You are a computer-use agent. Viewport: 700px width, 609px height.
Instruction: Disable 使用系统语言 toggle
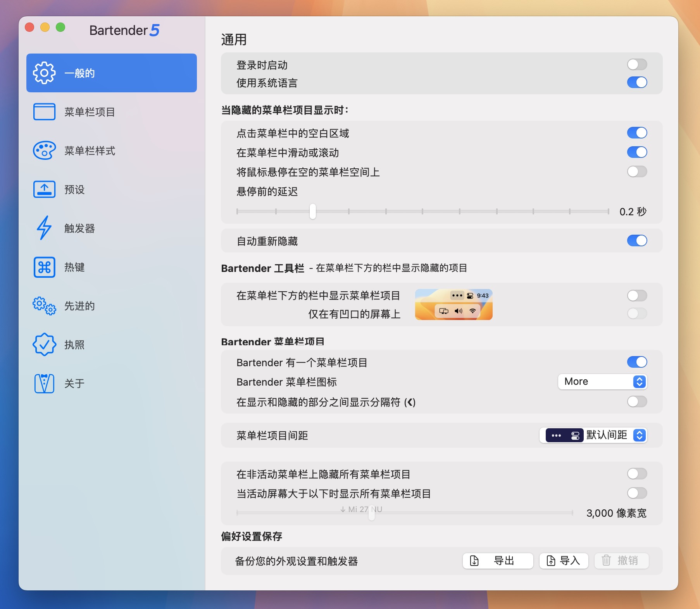637,82
